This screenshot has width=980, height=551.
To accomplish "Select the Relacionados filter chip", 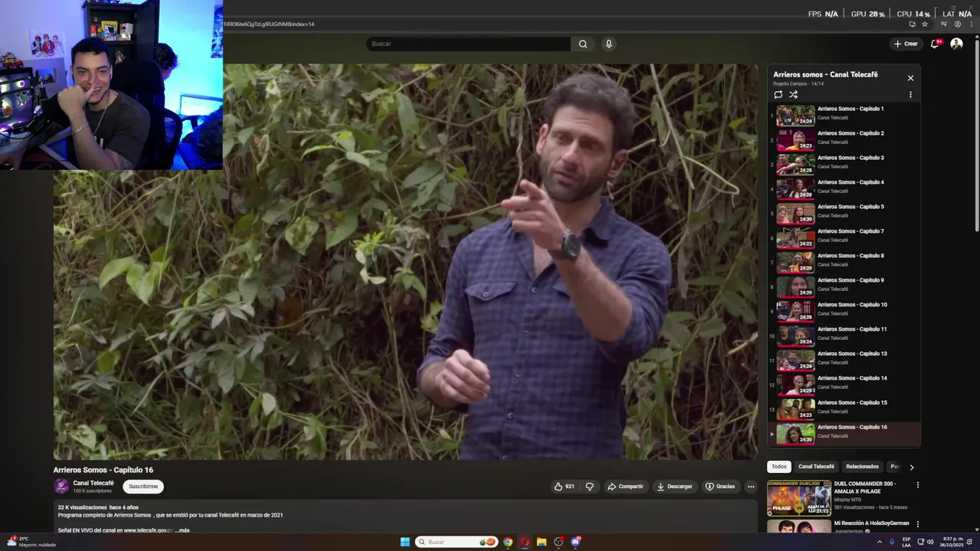I will coord(862,466).
